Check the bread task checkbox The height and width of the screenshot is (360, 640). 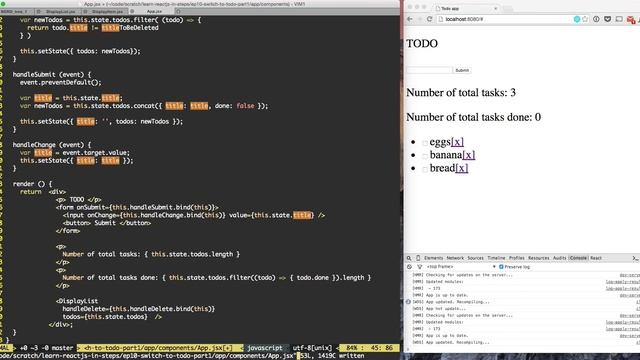[425, 169]
